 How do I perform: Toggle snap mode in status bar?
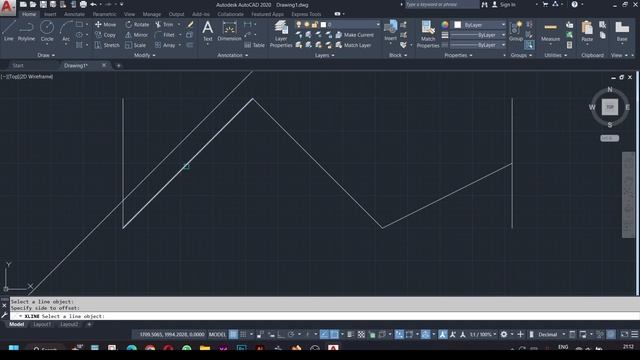(x=243, y=335)
